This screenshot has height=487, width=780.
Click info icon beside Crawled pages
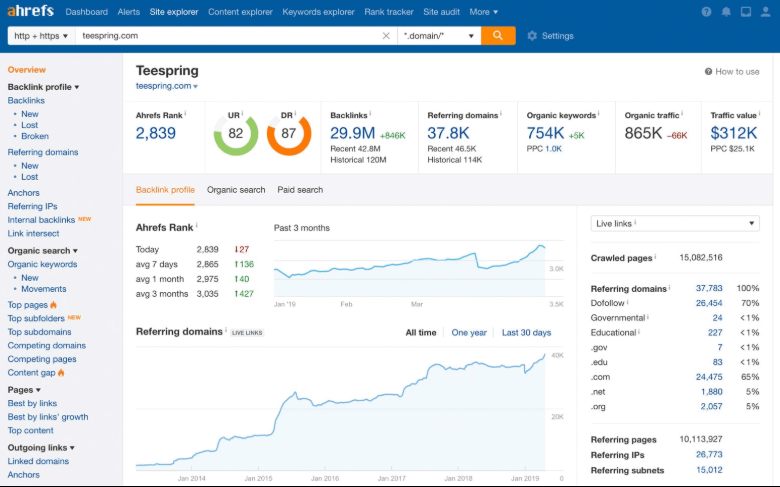tap(655, 257)
